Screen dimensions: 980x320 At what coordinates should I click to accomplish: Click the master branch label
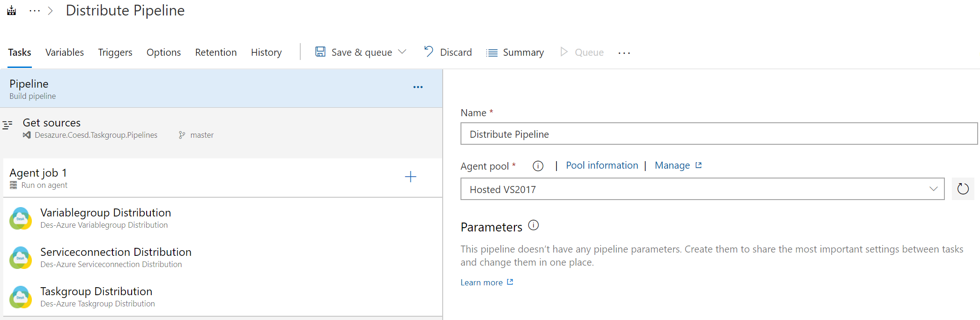[x=202, y=135]
